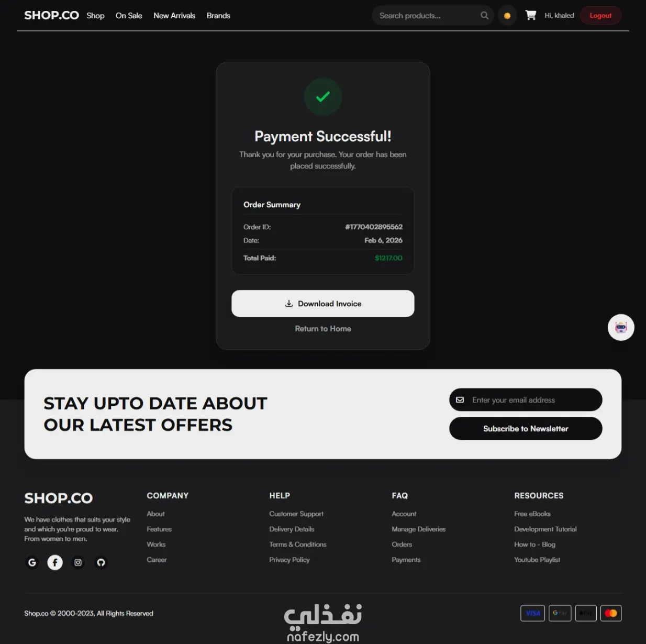Toggle the light/dark theme sun icon
The width and height of the screenshot is (646, 644).
(507, 16)
